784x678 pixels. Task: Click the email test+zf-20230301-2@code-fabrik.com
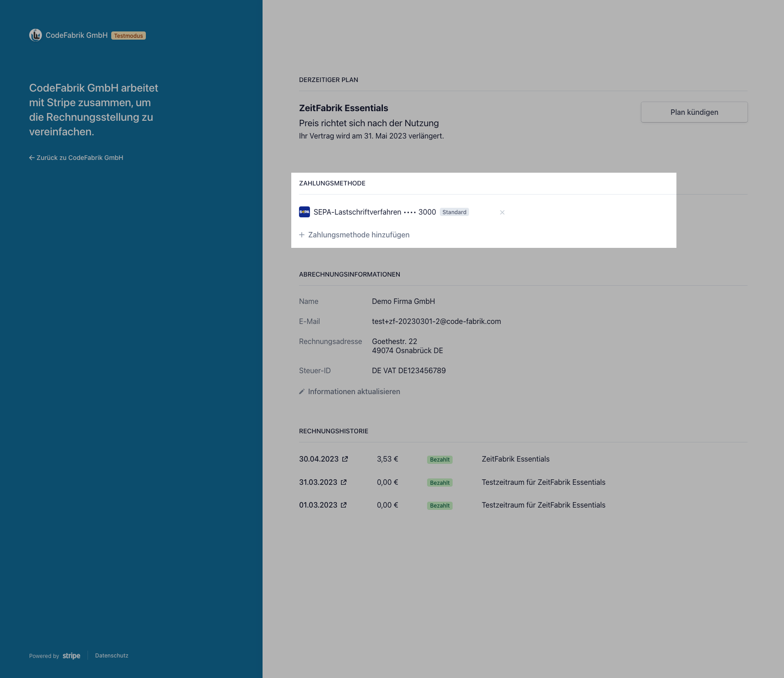tap(436, 321)
